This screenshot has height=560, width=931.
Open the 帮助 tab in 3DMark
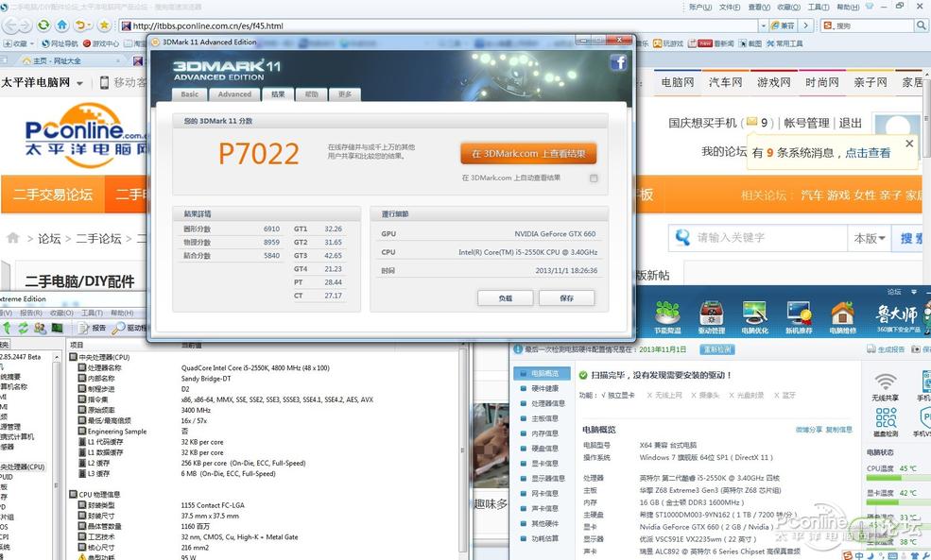(x=311, y=93)
